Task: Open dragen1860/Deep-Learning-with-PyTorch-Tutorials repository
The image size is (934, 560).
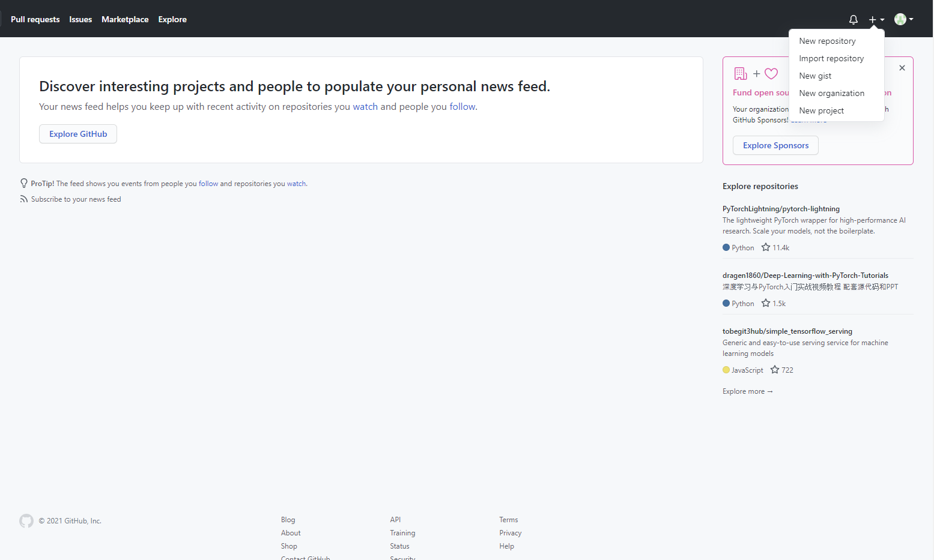Action: tap(805, 275)
